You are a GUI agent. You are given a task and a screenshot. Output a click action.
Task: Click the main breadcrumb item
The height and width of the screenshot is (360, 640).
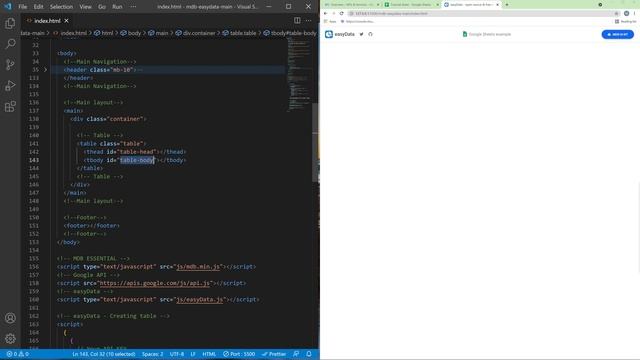coord(158,33)
